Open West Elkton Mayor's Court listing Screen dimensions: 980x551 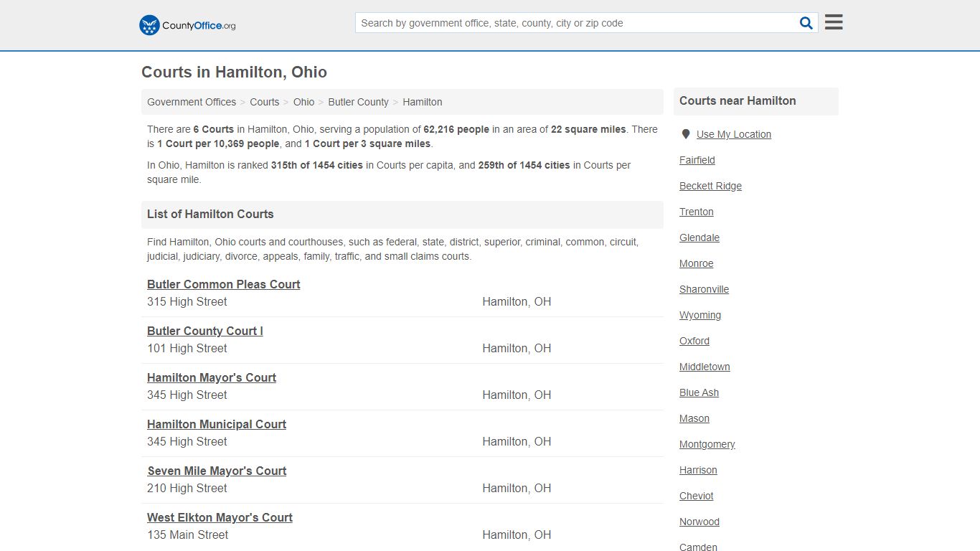click(x=220, y=517)
